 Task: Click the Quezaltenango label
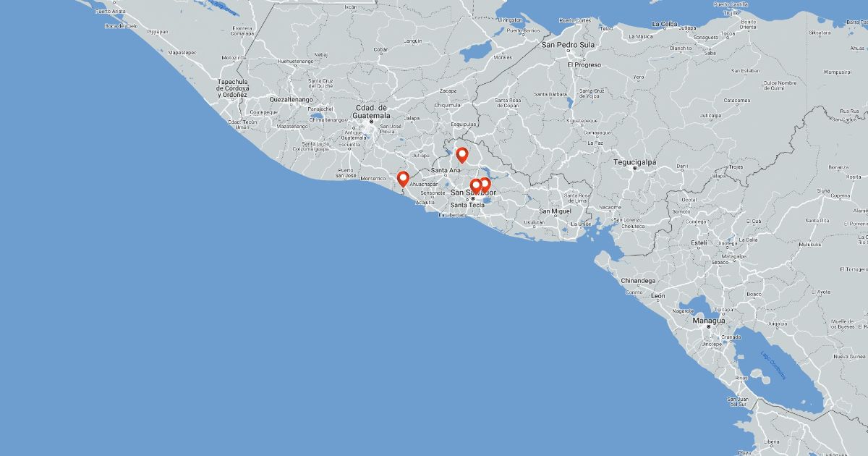[291, 99]
